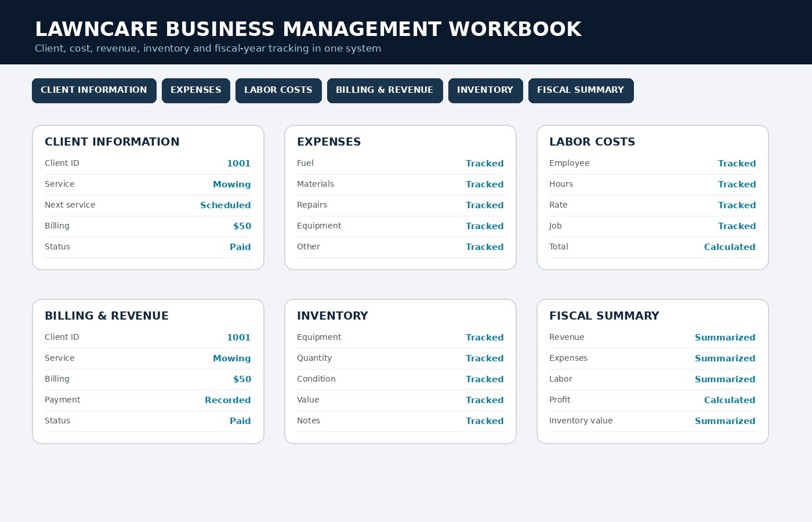Select the Fuel label
Image resolution: width=812 pixels, height=522 pixels.
click(305, 163)
